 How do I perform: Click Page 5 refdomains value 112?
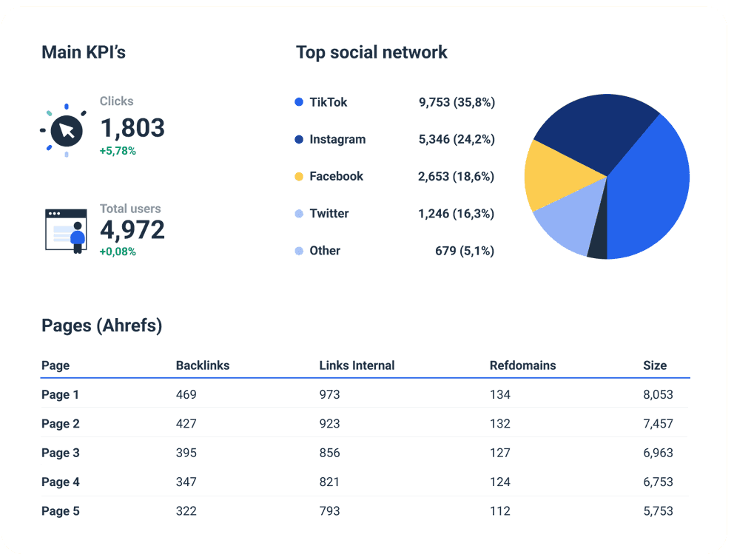coord(500,511)
